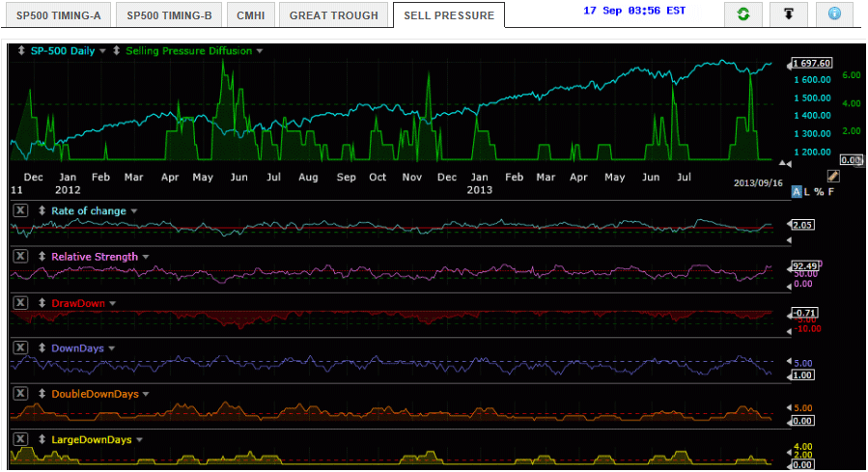Expand the DoubleDownDays dropdown arrow
The width and height of the screenshot is (868, 472).
tap(146, 395)
